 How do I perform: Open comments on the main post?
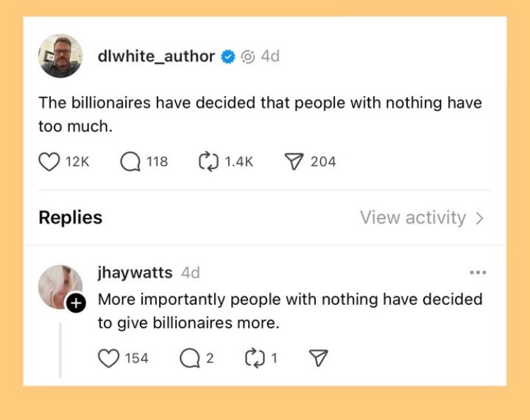pos(131,162)
